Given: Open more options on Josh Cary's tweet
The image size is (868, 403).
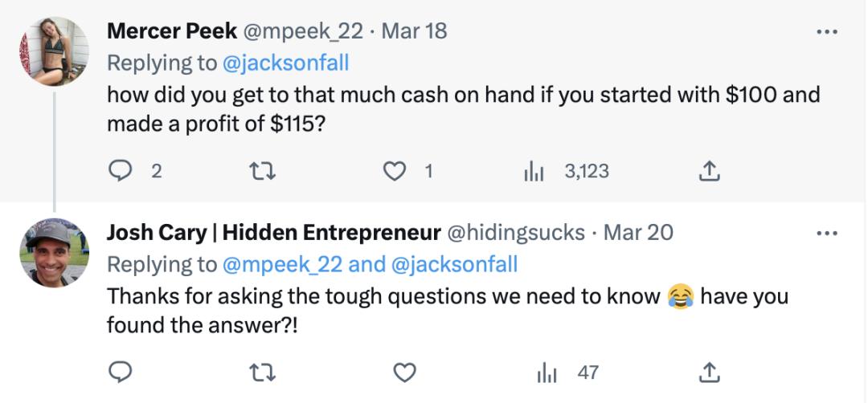Looking at the screenshot, I should click(827, 233).
